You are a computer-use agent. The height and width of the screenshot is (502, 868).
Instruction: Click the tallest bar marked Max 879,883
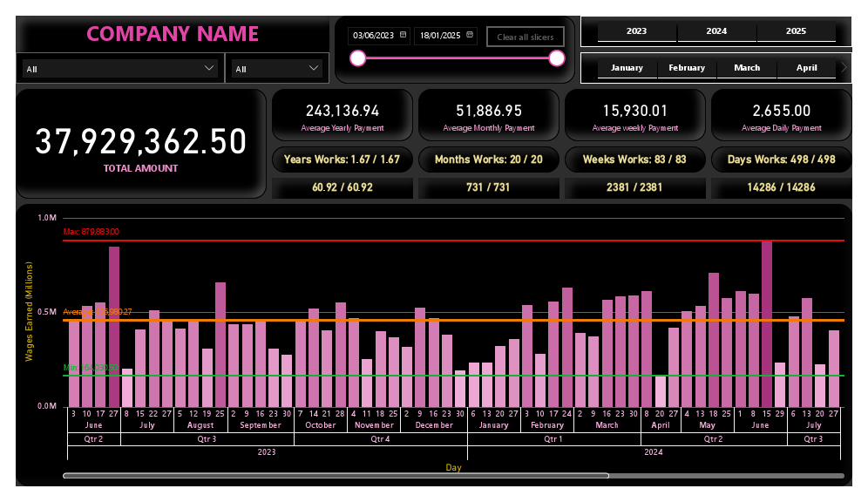tap(768, 322)
